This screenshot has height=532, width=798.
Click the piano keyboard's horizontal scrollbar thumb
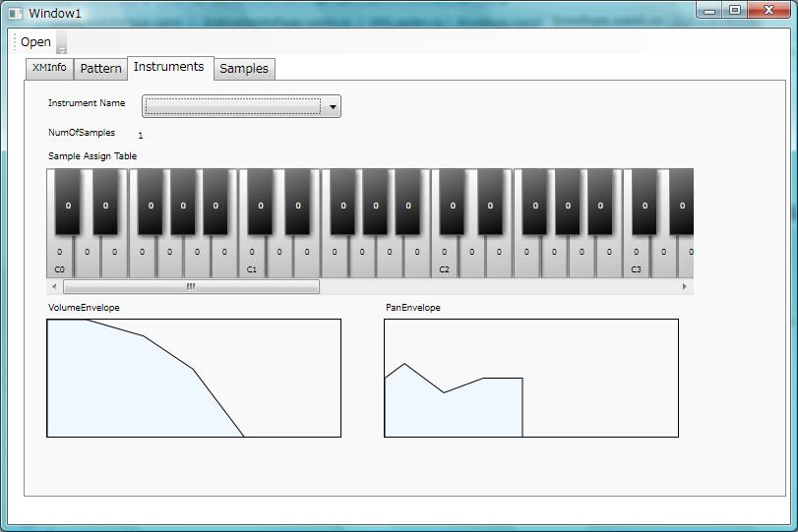191,287
